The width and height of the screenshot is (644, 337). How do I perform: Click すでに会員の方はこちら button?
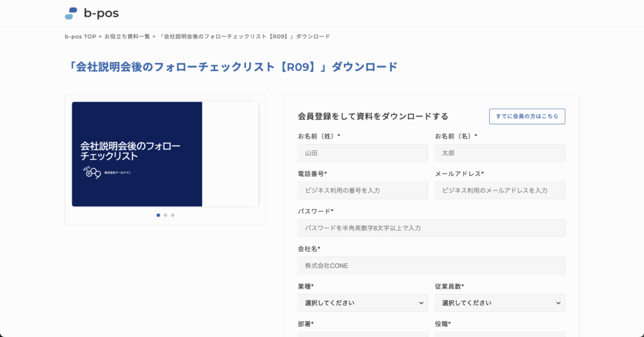(x=527, y=116)
